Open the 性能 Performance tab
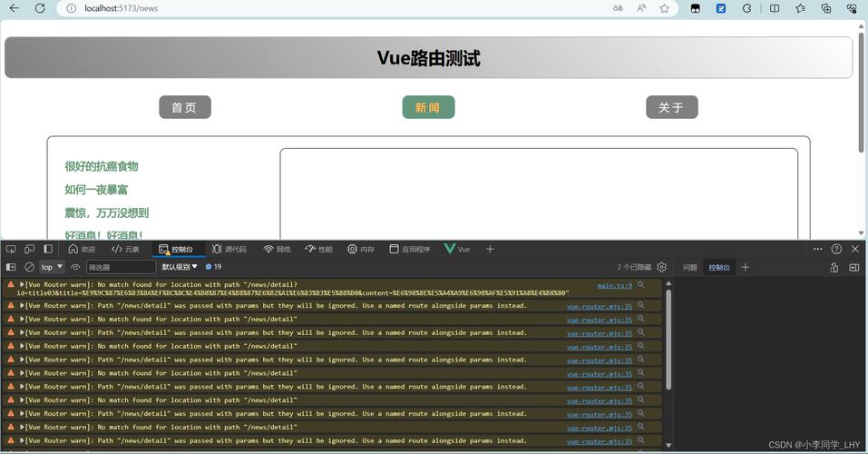This screenshot has height=454, width=868. click(x=319, y=249)
